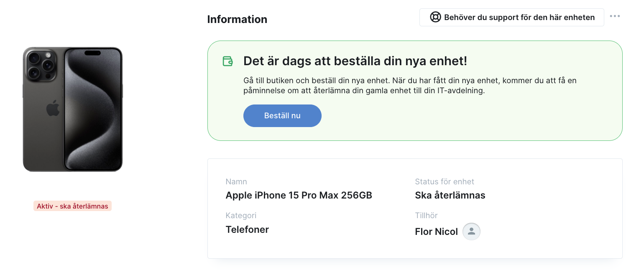The image size is (644, 270).
Task: Click the Tillhör field label
Action: (426, 216)
